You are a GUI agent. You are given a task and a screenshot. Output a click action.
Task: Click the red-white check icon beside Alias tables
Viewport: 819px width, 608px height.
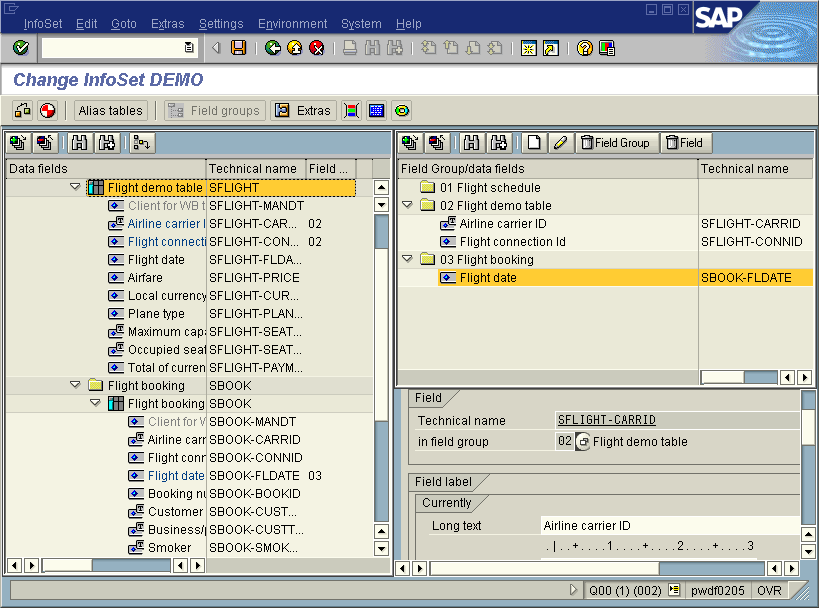(47, 111)
